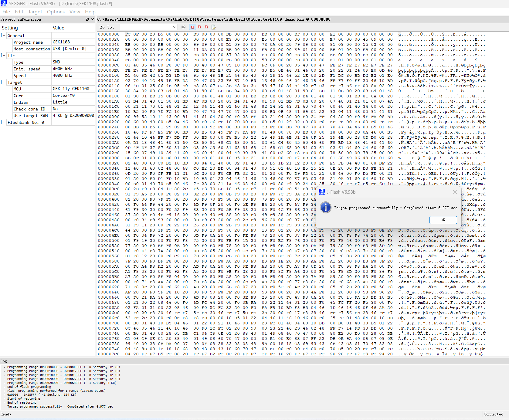Click the Cortex-M0 core value
The image size is (509, 420).
[64, 95]
